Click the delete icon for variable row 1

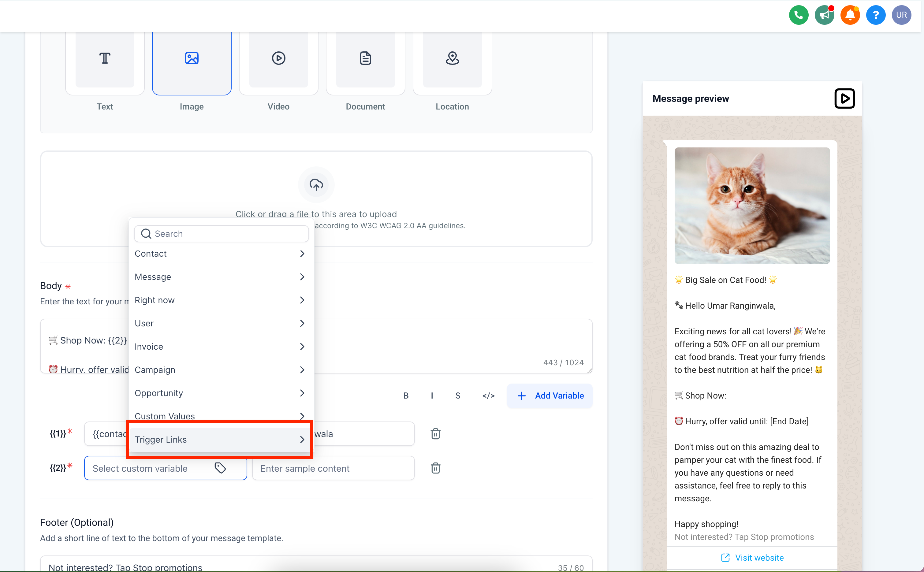tap(435, 434)
